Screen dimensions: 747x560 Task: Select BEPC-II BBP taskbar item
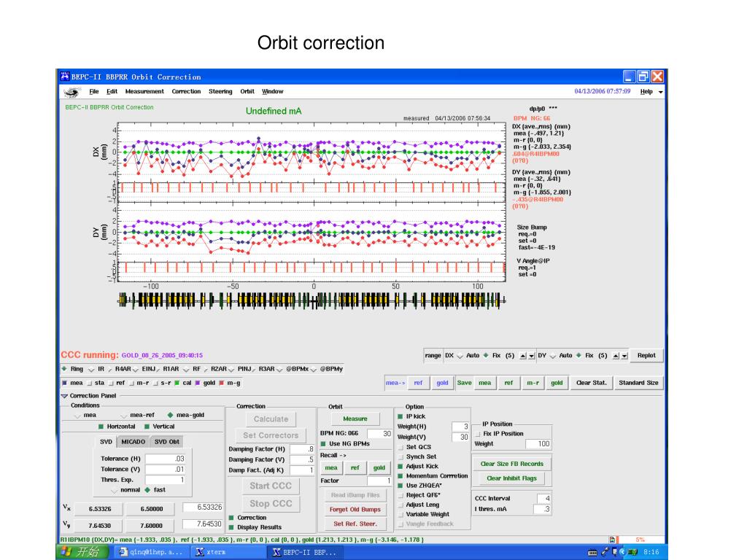(x=305, y=553)
